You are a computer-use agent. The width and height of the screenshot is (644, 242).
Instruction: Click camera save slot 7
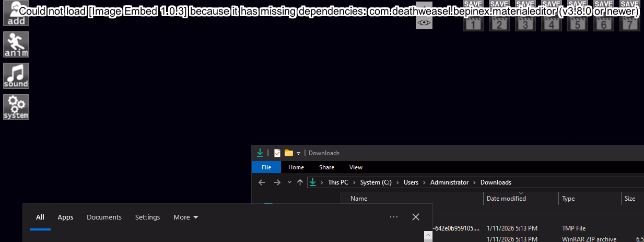(x=629, y=20)
